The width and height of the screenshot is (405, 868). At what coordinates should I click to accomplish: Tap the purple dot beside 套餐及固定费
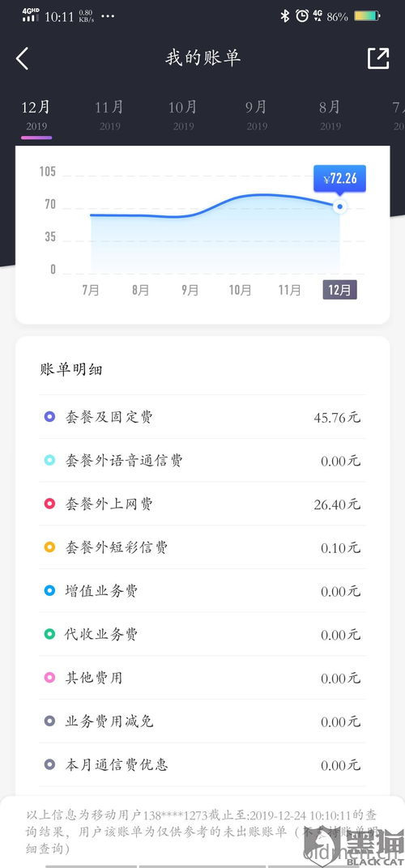[50, 417]
